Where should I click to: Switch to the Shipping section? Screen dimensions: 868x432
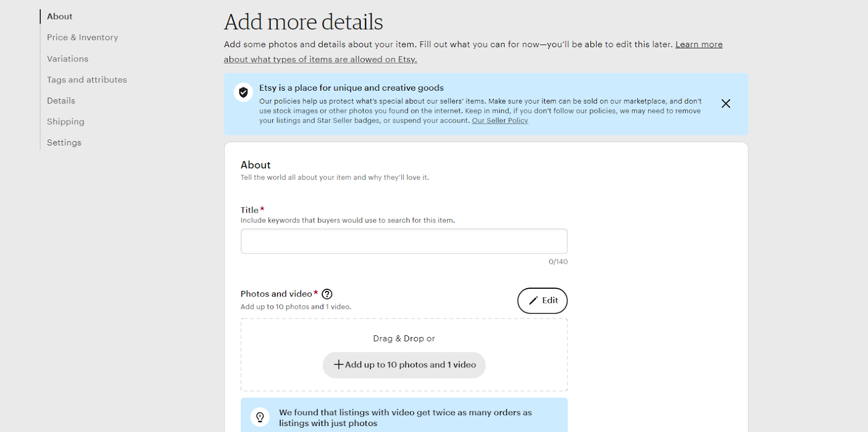click(x=65, y=121)
